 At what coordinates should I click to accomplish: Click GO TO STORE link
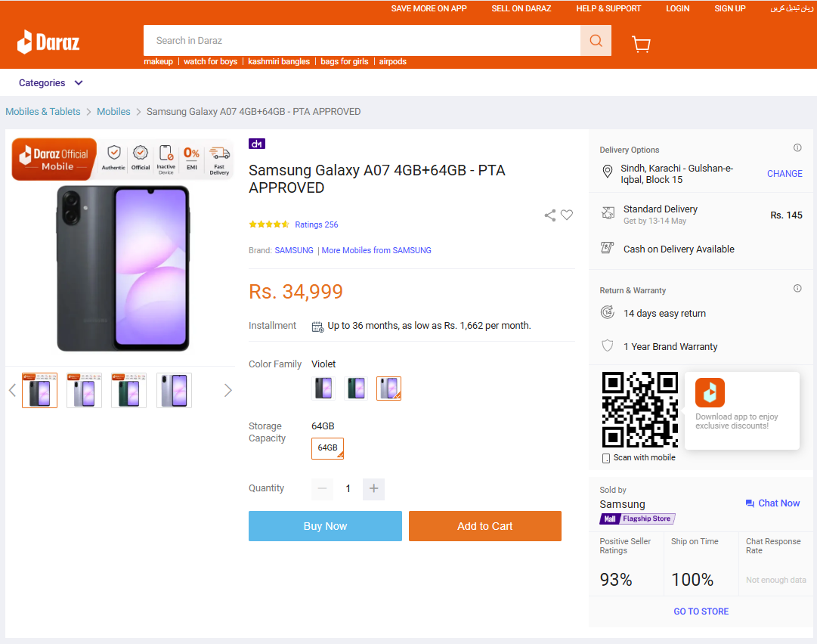pos(701,611)
